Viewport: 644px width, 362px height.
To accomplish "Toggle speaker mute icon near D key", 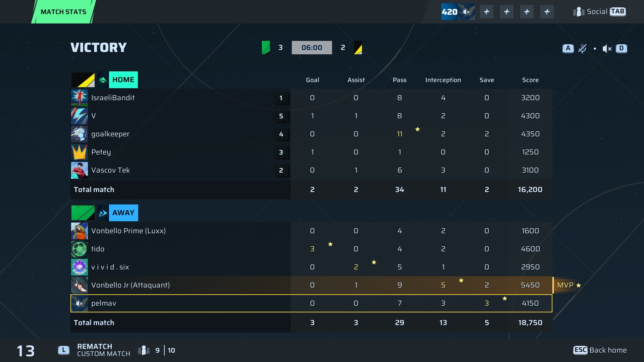I will coord(607,49).
